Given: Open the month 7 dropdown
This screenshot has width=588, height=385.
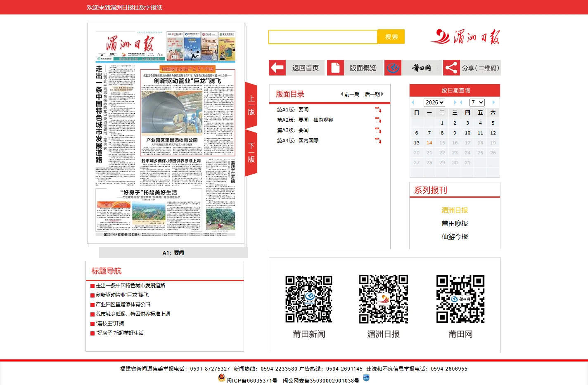Looking at the screenshot, I should (x=477, y=102).
